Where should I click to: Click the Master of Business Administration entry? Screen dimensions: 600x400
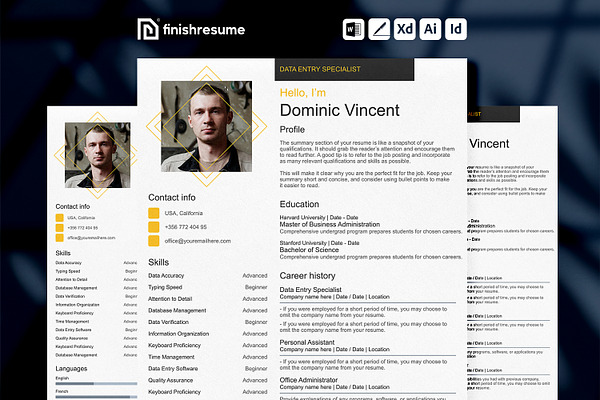pos(329,224)
